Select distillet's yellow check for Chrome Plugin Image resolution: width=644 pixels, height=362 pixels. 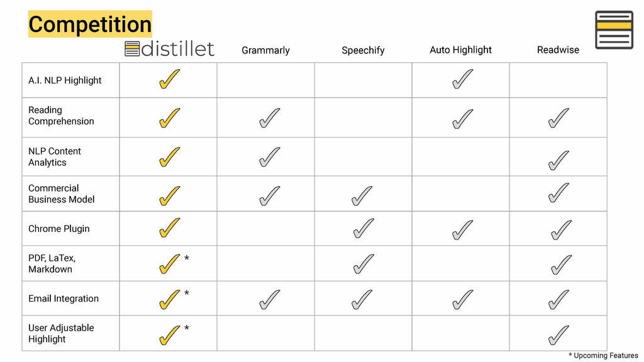click(x=169, y=229)
